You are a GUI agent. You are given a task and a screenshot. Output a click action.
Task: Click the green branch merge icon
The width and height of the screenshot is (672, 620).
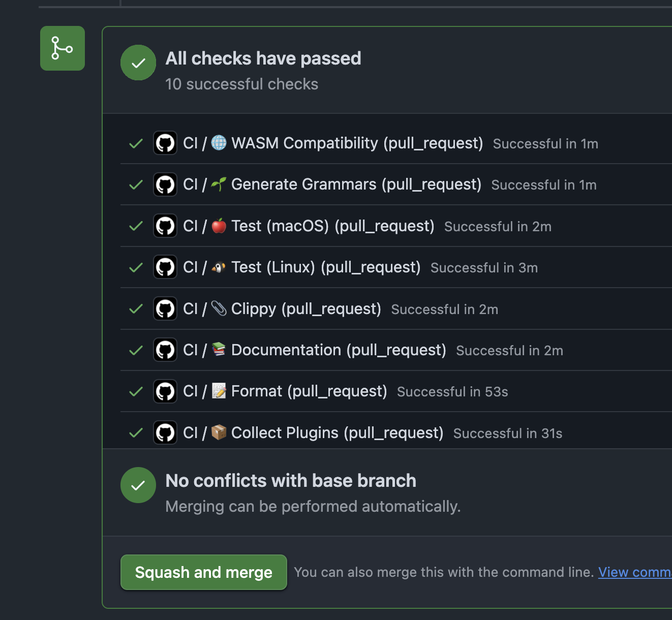(x=62, y=48)
